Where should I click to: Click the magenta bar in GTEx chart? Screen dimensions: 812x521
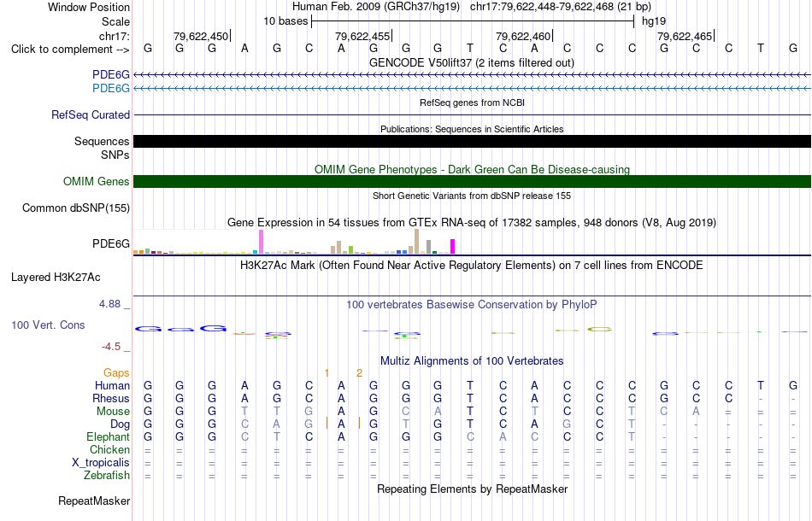pos(453,246)
